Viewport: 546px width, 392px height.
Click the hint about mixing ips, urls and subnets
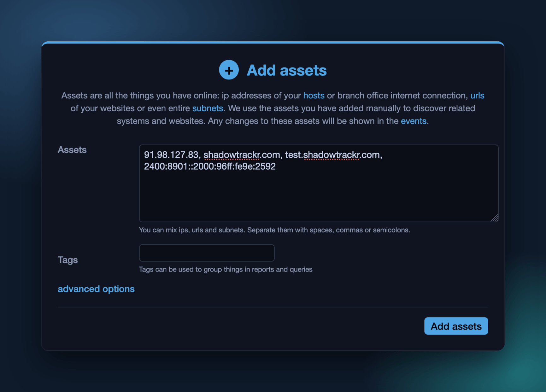click(x=274, y=230)
